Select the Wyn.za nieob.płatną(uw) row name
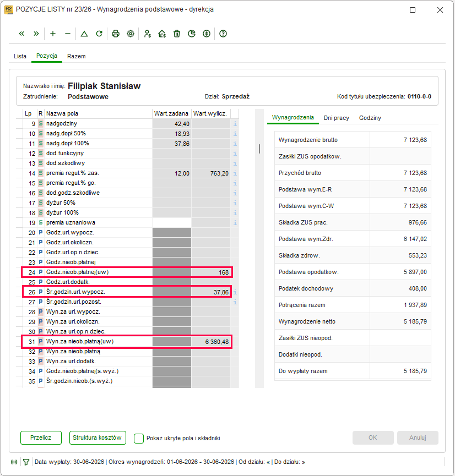This screenshot has width=455, height=476. [x=80, y=342]
